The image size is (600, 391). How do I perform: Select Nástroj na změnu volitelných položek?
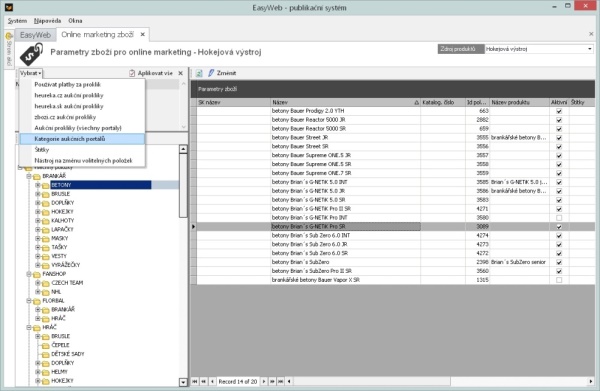82,161
